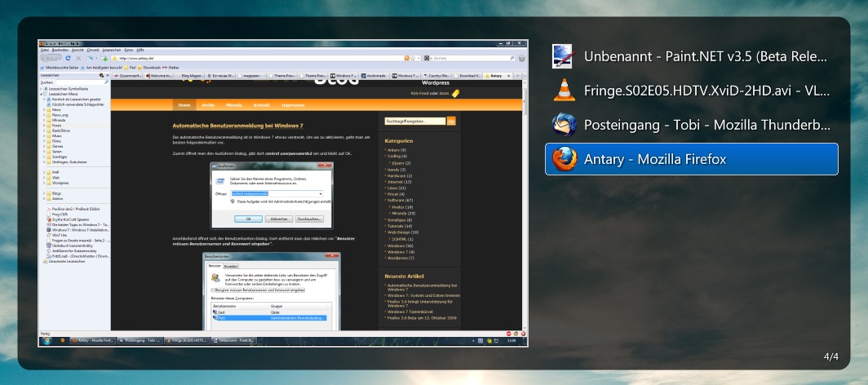This screenshot has width=868, height=385.
Task: Reload the page in the Firefox preview
Action: (68, 58)
